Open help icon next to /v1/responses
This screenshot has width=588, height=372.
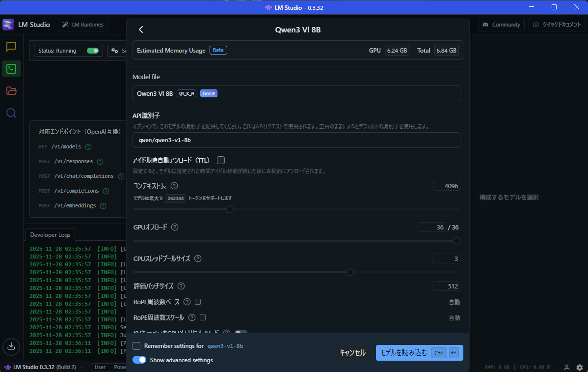coord(100,162)
